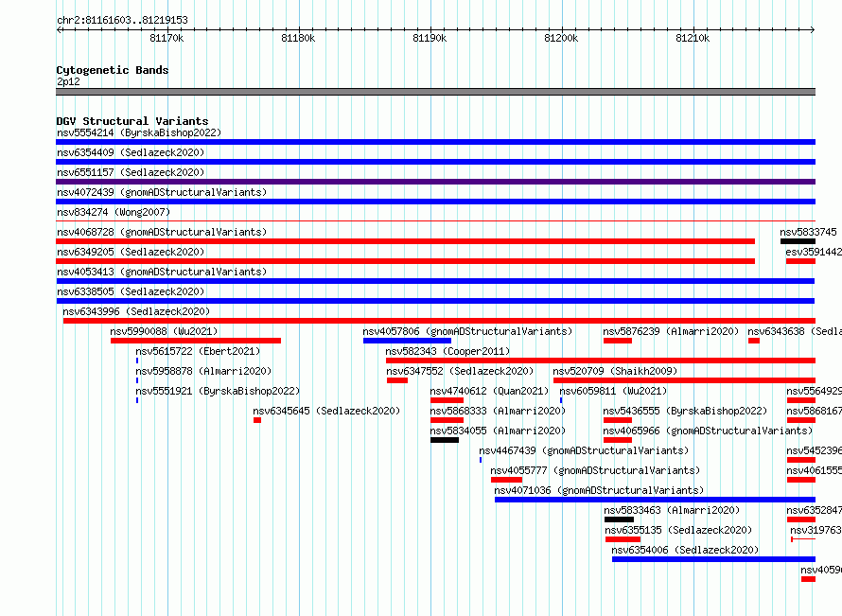Click the 81210k ruler tick label

pos(693,38)
